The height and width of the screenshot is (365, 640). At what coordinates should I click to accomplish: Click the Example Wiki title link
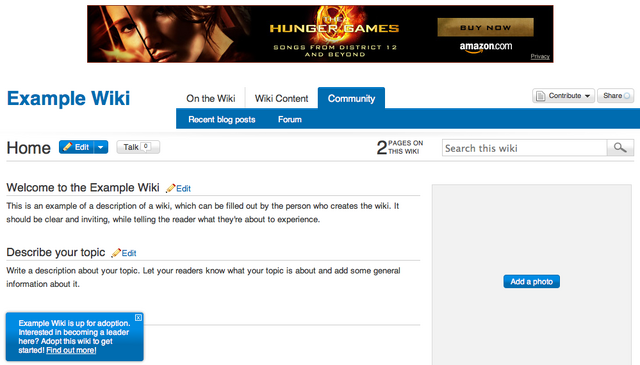click(x=69, y=98)
